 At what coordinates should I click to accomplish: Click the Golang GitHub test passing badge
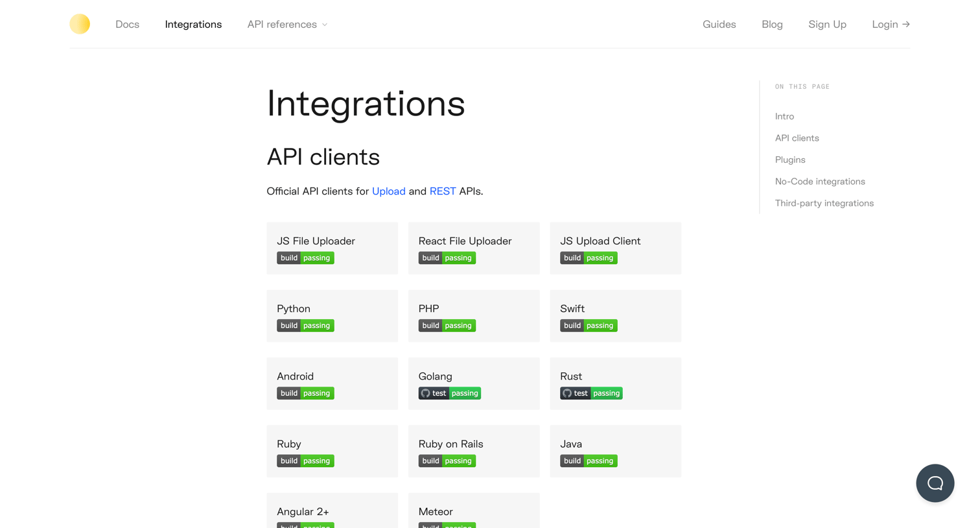tap(450, 393)
